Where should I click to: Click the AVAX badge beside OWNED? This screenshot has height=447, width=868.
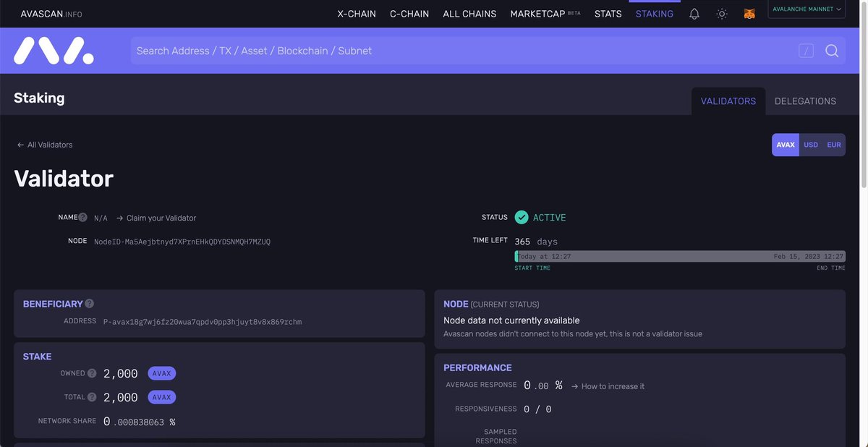[162, 374]
